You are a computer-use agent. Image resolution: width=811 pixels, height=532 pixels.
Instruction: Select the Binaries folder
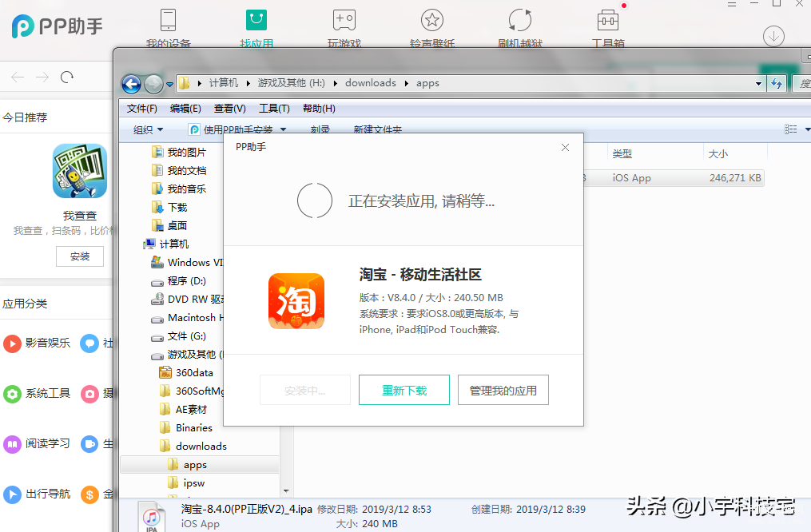point(185,427)
